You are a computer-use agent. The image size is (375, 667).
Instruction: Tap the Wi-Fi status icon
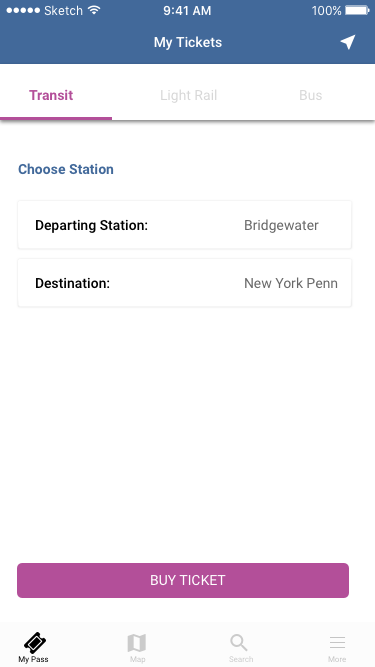click(94, 10)
